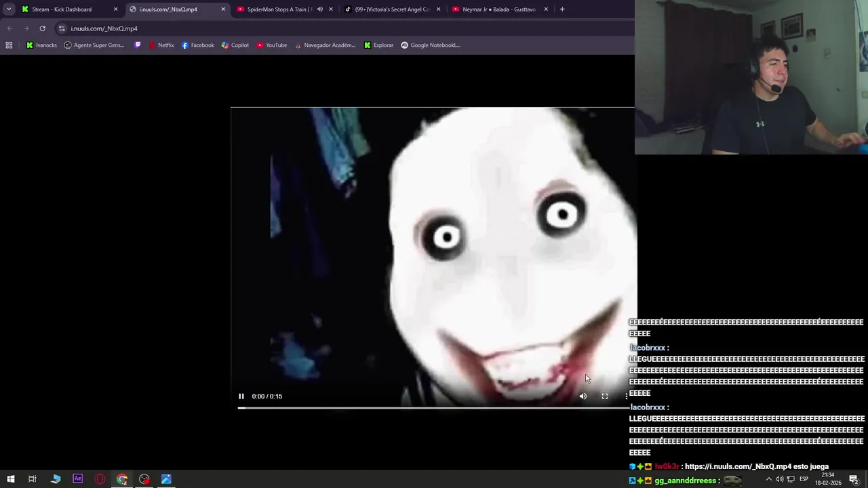Viewport: 868px width, 488px height.
Task: Open the Agente Super Gens bookmark
Action: point(94,45)
